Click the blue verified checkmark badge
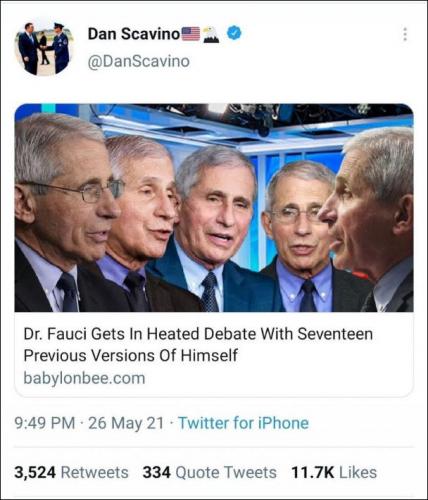This screenshot has width=428, height=500. [234, 33]
